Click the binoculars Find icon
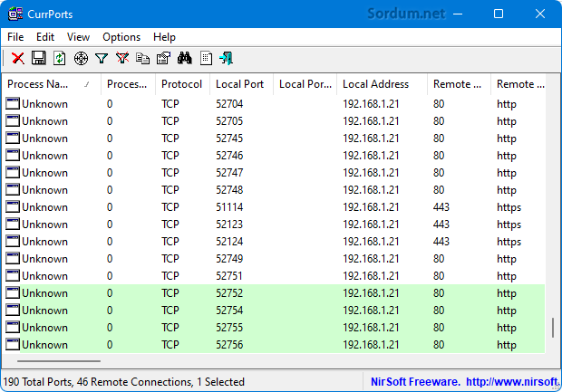This screenshot has width=562, height=392. pyautogui.click(x=185, y=58)
